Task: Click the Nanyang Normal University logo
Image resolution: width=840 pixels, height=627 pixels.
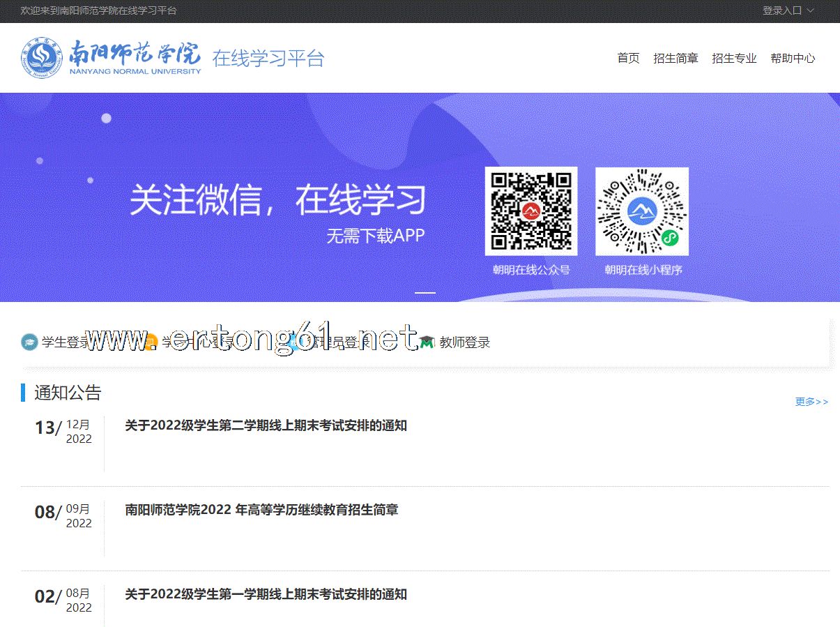Action: 112,57
